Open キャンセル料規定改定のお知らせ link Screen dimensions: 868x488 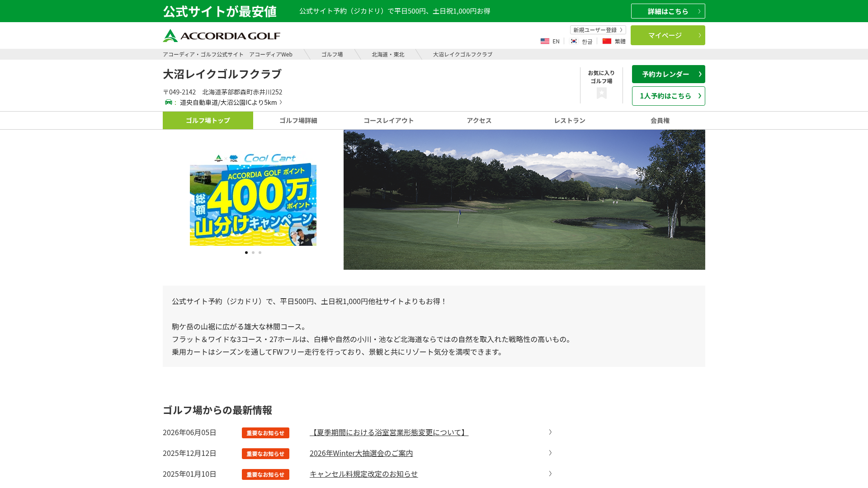tap(364, 474)
